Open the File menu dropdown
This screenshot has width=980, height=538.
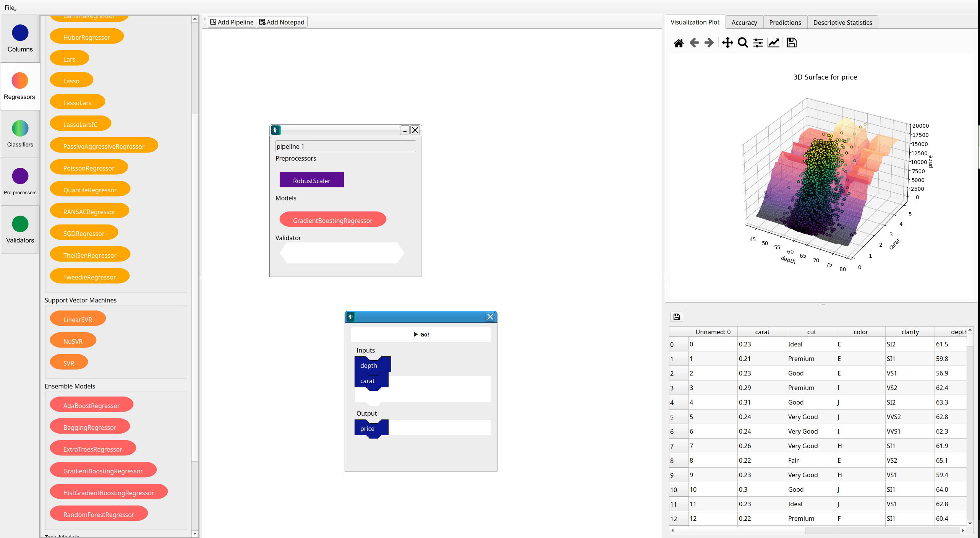coord(10,8)
